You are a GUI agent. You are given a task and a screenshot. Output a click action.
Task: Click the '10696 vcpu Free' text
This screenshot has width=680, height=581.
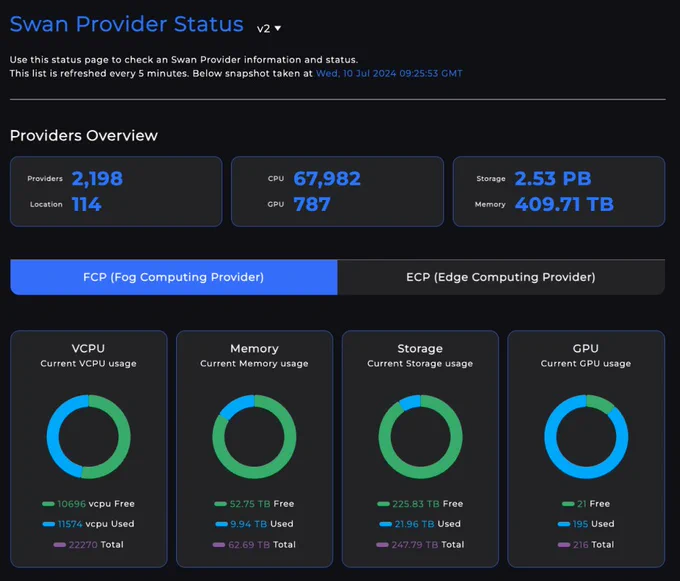96,504
